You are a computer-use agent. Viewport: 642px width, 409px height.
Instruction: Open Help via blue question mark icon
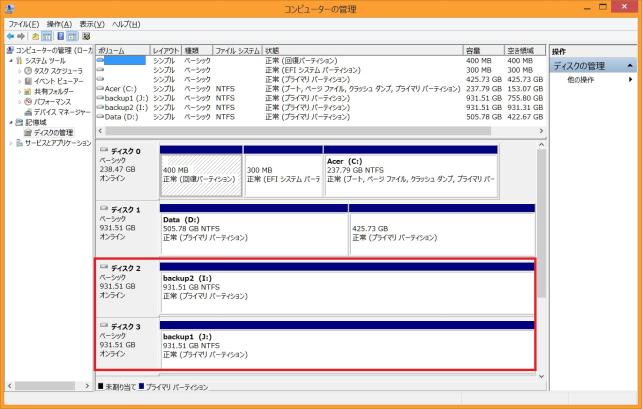[x=61, y=36]
